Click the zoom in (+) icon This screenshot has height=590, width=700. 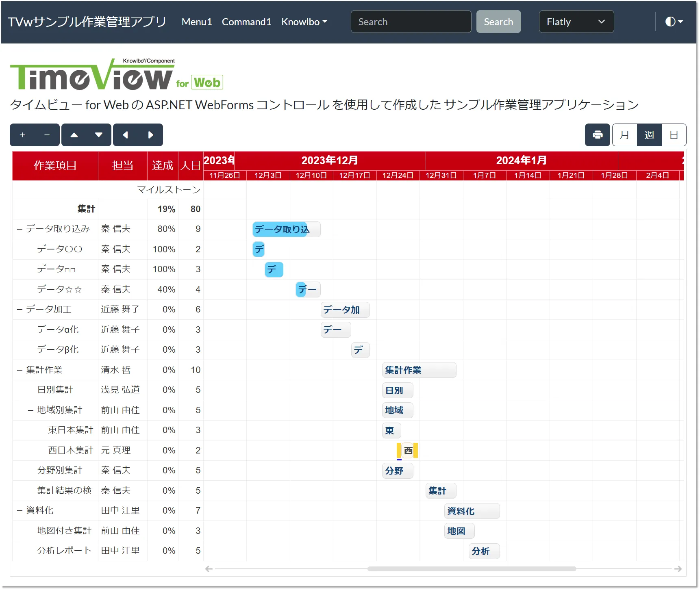coord(22,134)
